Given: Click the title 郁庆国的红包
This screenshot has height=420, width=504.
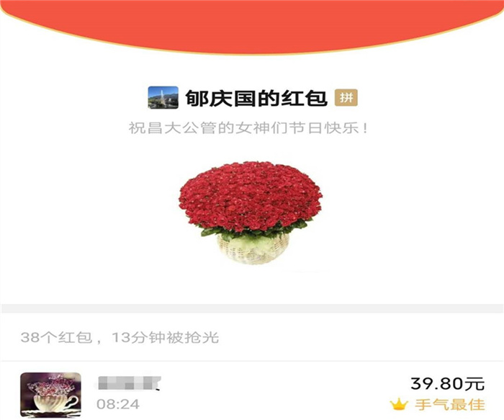Looking at the screenshot, I should pos(256,98).
